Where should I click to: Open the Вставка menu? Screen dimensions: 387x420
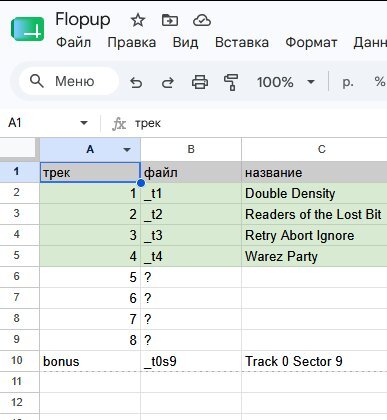(242, 43)
